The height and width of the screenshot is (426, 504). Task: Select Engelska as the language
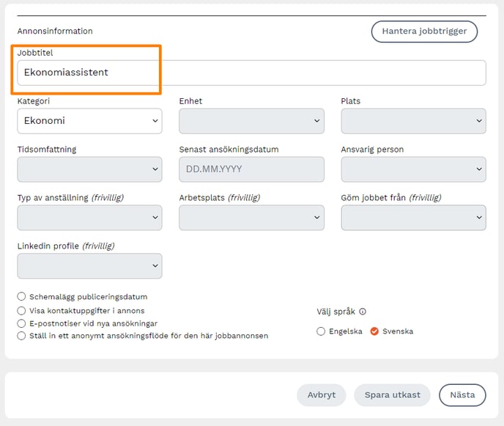click(321, 331)
